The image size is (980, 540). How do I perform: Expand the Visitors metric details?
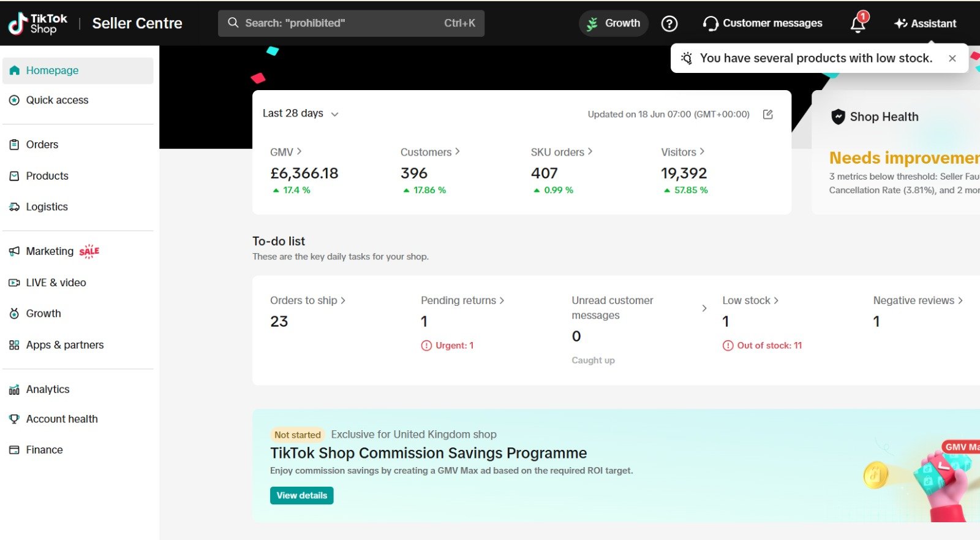[x=683, y=152]
